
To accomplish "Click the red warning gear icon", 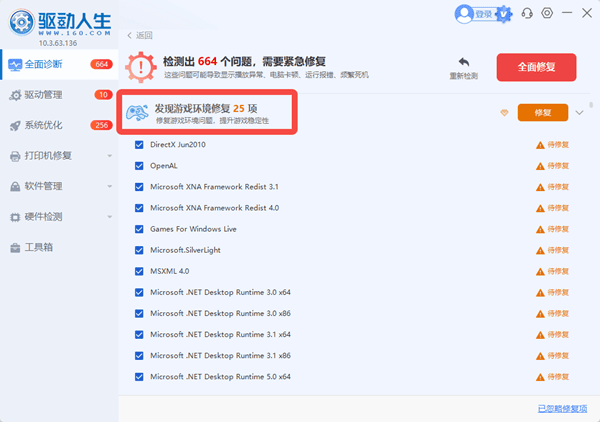I will coord(141,67).
